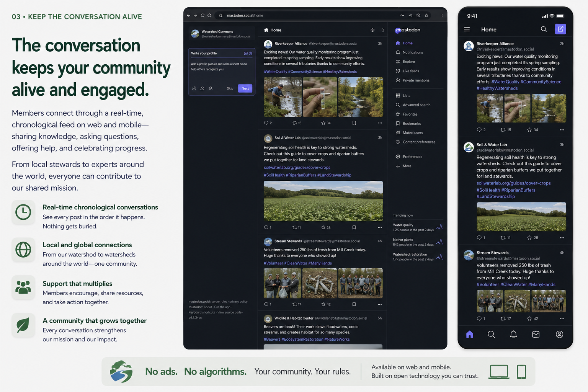Select the Search tab in mobile bottom bar
This screenshot has height=392, width=588.
(491, 335)
